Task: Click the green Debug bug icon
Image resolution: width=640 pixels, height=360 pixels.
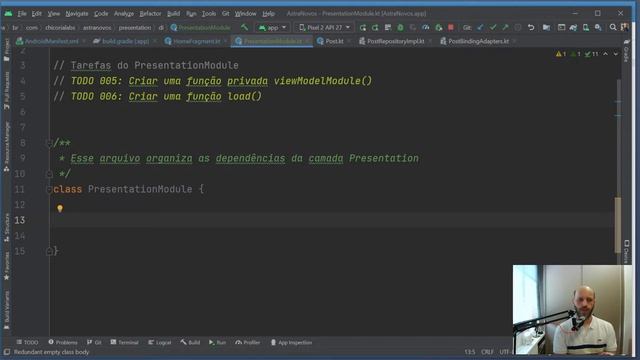Action: pyautogui.click(x=400, y=27)
